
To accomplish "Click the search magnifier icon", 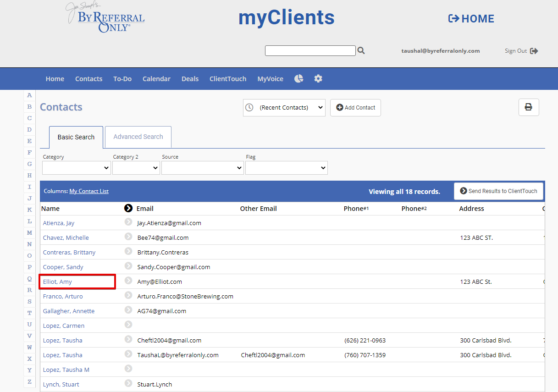I will (x=361, y=51).
